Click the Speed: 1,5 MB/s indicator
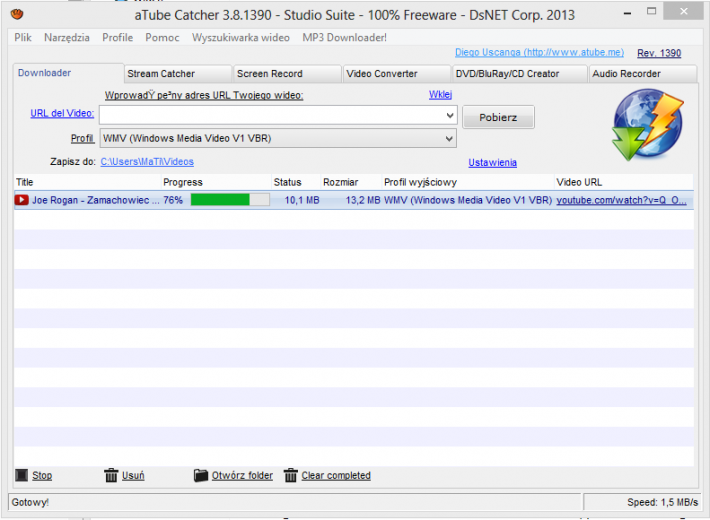 pyautogui.click(x=662, y=502)
